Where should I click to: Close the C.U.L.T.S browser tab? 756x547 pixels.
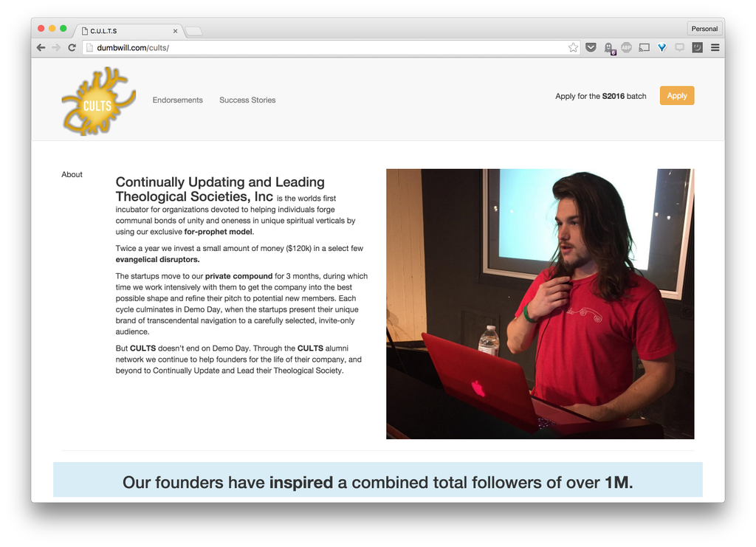[175, 31]
